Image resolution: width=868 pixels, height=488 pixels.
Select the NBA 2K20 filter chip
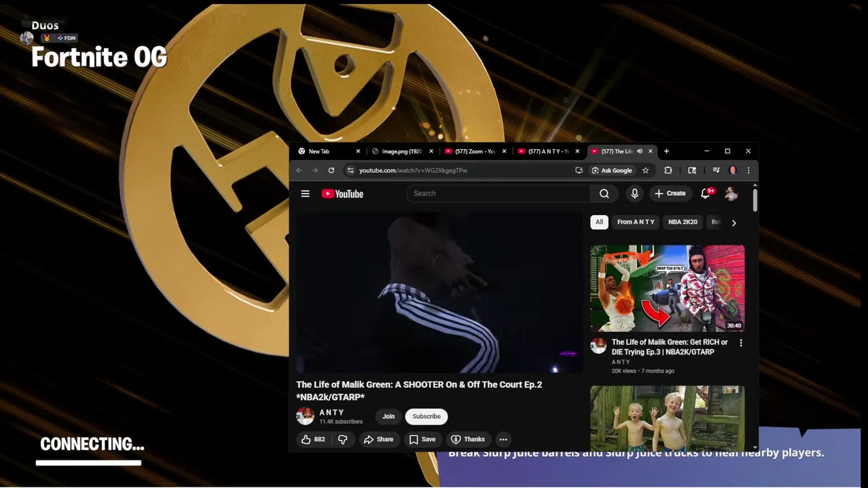click(x=683, y=222)
